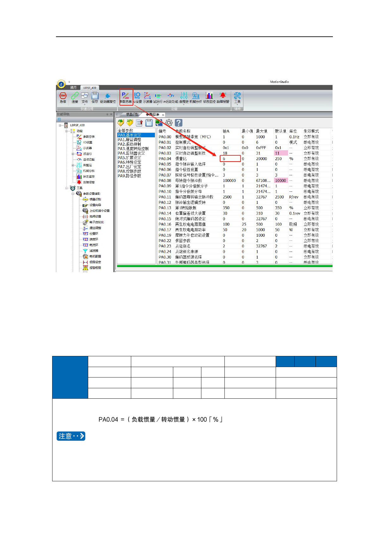Collapse the LBRSF_400 tree root node
This screenshot has width=392, height=555.
pos(60,125)
